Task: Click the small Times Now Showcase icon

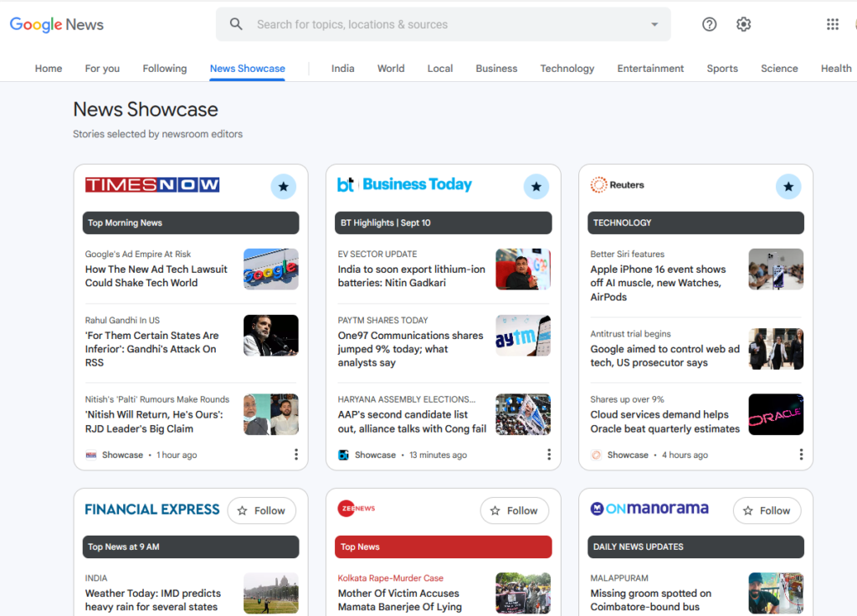Action: 90,454
